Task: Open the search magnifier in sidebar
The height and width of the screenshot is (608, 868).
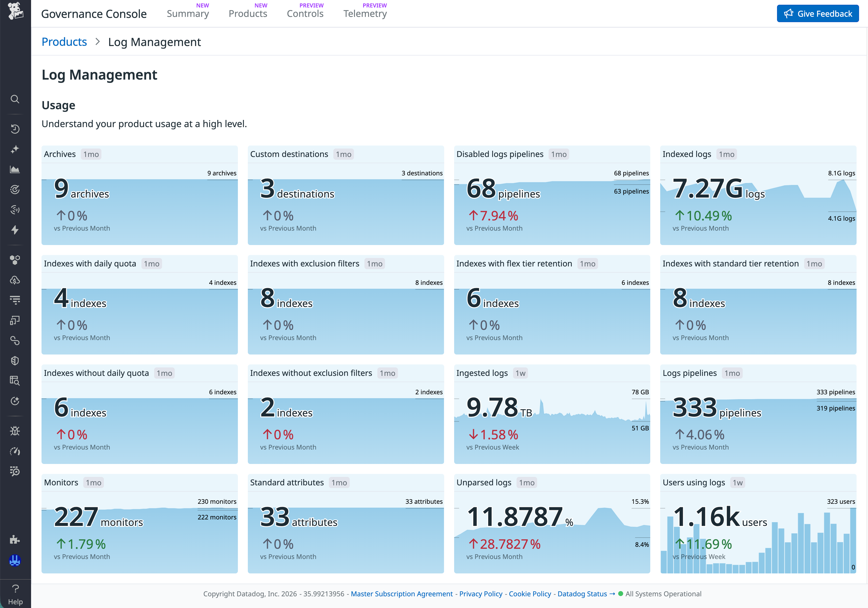Action: [15, 99]
